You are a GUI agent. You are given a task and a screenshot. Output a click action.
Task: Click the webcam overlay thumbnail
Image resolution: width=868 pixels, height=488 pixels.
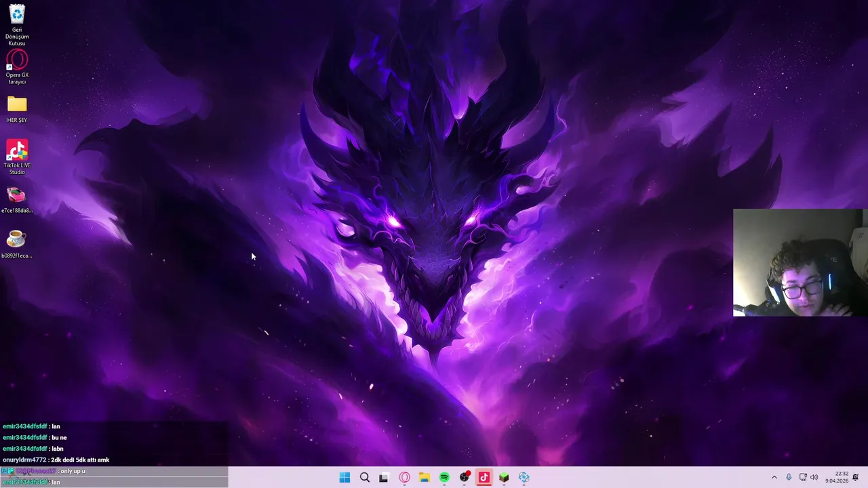pyautogui.click(x=798, y=262)
